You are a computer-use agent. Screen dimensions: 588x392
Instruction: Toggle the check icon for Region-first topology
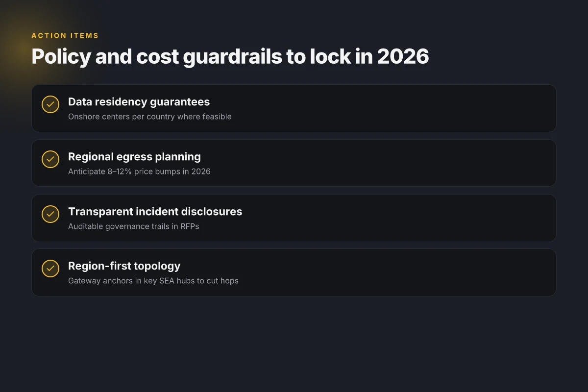[x=50, y=269]
